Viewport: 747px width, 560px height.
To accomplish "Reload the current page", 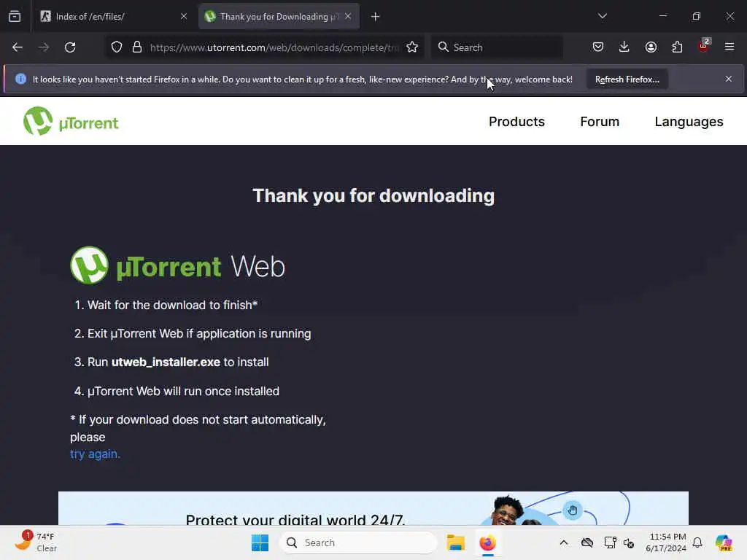I will 70,47.
